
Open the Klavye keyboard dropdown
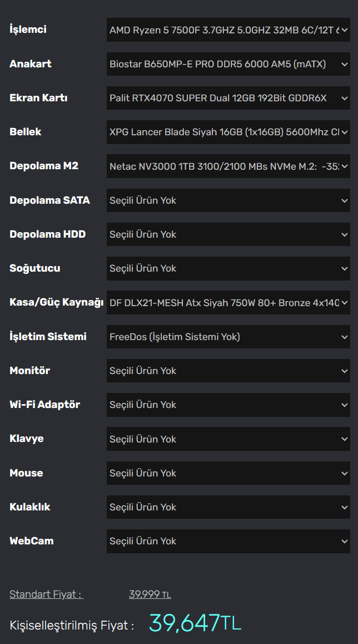(228, 439)
